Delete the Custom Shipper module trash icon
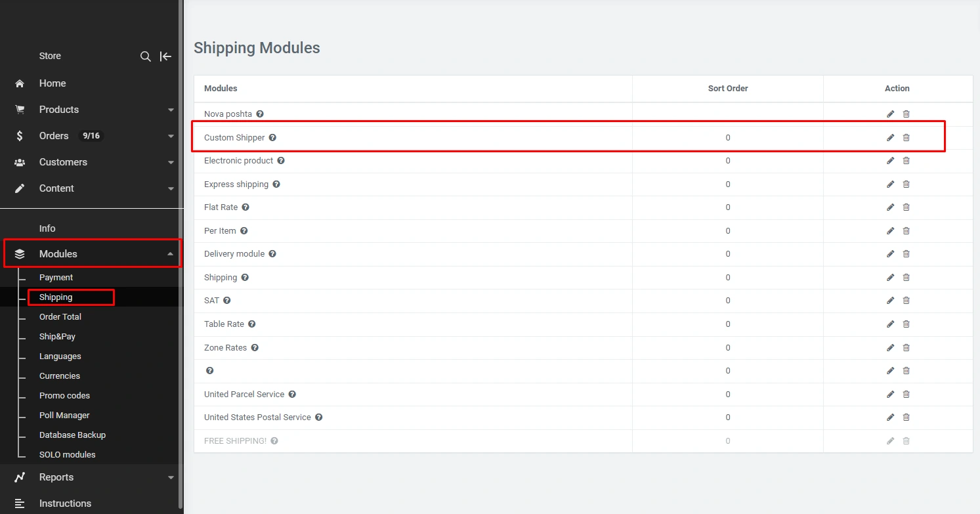The width and height of the screenshot is (980, 514). point(906,138)
